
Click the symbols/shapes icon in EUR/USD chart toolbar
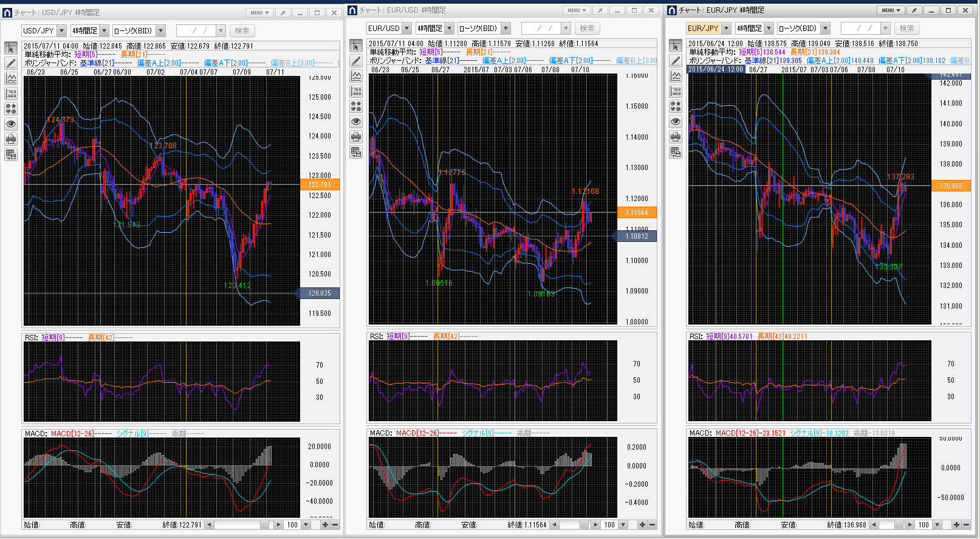tap(356, 106)
